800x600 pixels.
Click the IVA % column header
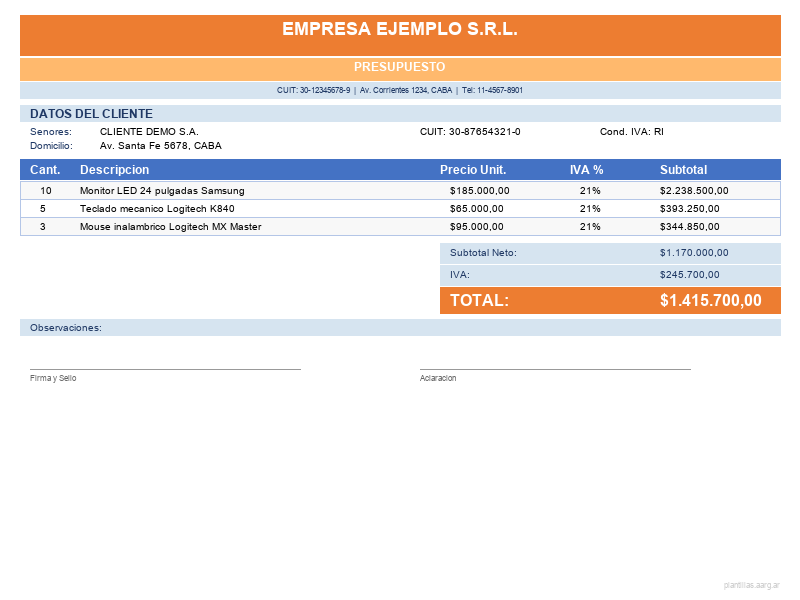[x=586, y=170]
